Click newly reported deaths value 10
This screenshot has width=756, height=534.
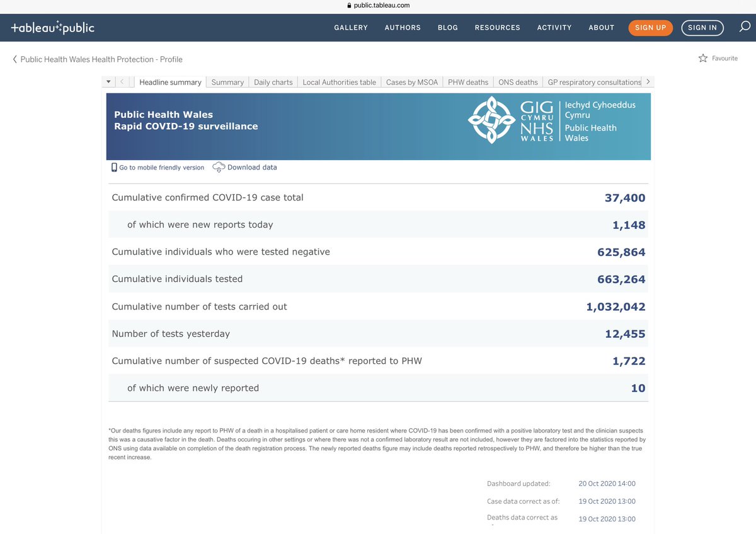coord(638,388)
